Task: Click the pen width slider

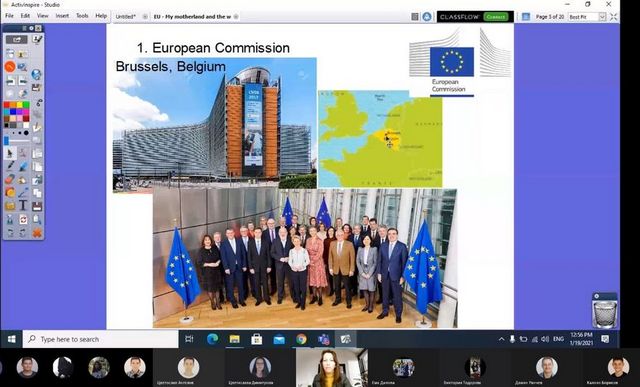Action: (17, 141)
